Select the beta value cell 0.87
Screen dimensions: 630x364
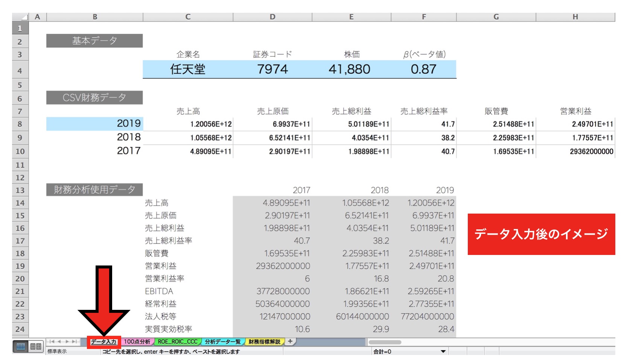(424, 69)
